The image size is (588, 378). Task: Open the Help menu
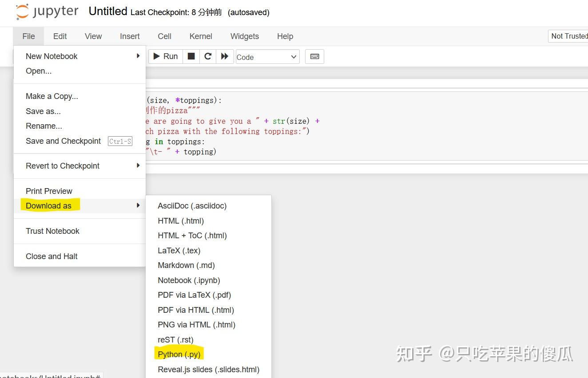[285, 36]
